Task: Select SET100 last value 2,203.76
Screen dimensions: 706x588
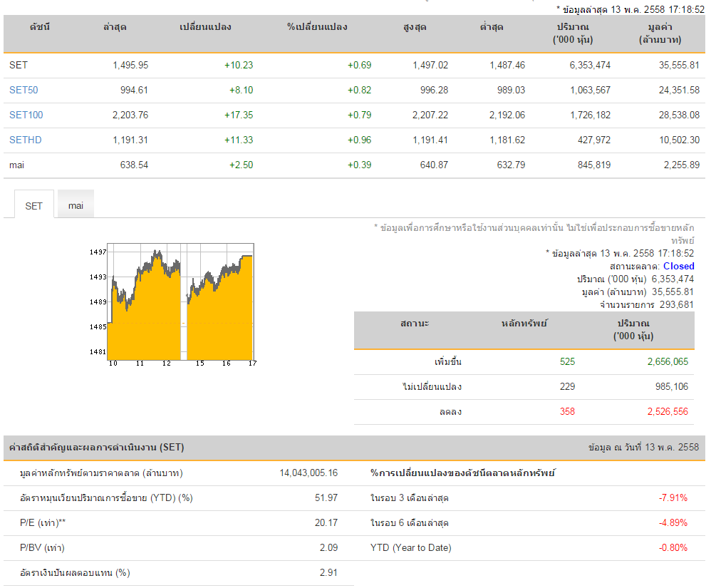Action: coord(130,115)
